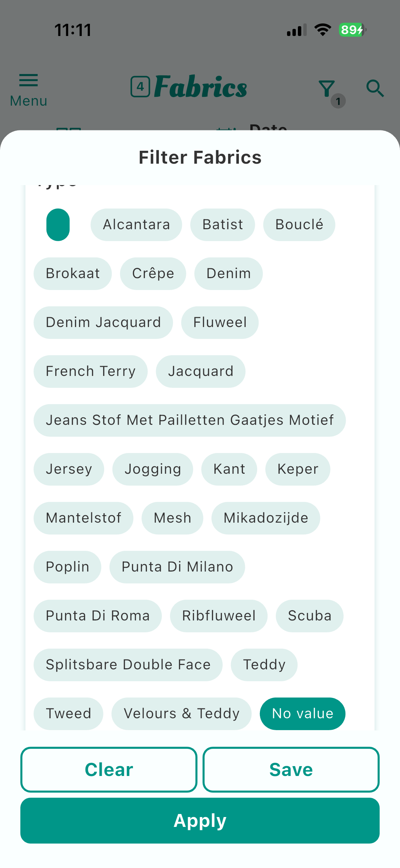Screen dimensions: 400x868
Task: Enable the Denim Jacquard filter chip
Action: (103, 322)
